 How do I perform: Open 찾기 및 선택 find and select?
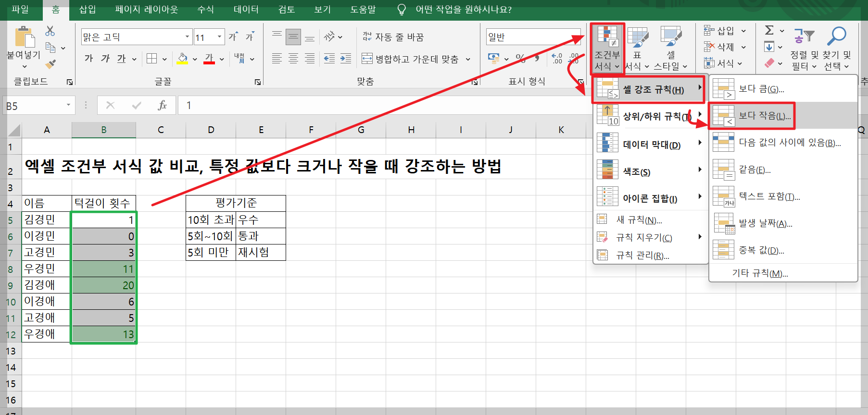[837, 48]
